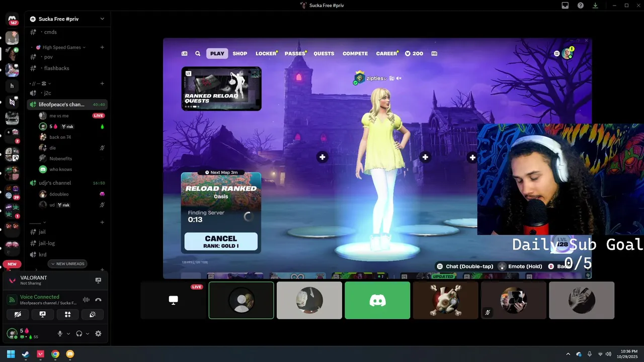Open system tray volume icon

tap(608, 354)
